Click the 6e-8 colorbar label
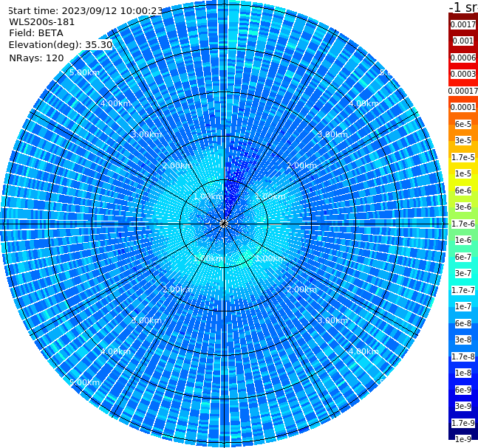 463,323
